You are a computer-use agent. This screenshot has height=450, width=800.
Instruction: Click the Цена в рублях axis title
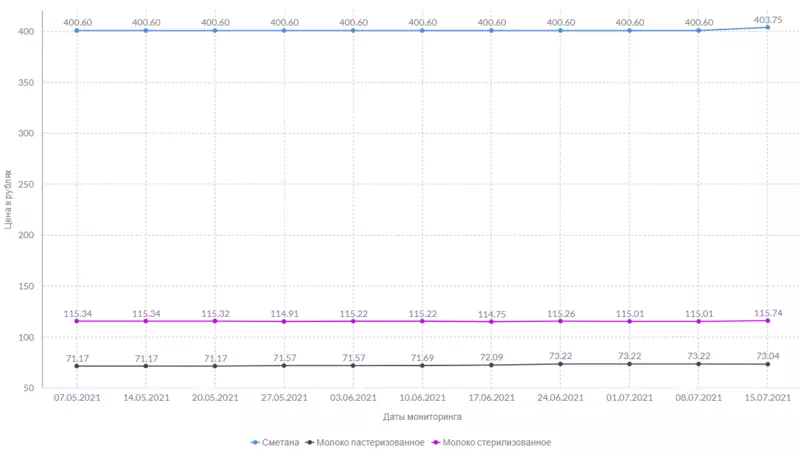pyautogui.click(x=8, y=200)
